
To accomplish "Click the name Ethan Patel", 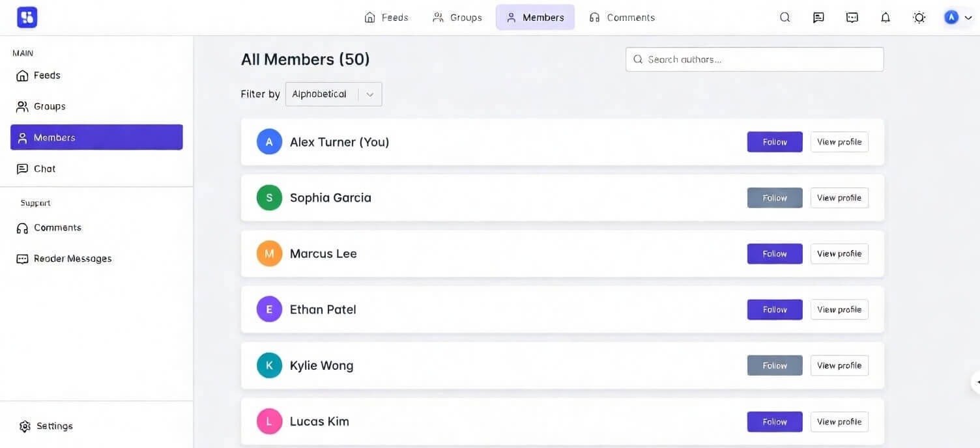I will point(323,310).
